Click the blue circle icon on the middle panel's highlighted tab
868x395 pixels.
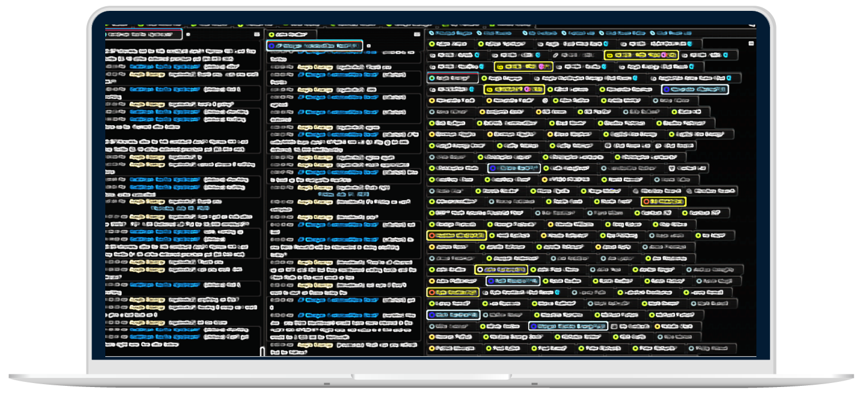271,46
